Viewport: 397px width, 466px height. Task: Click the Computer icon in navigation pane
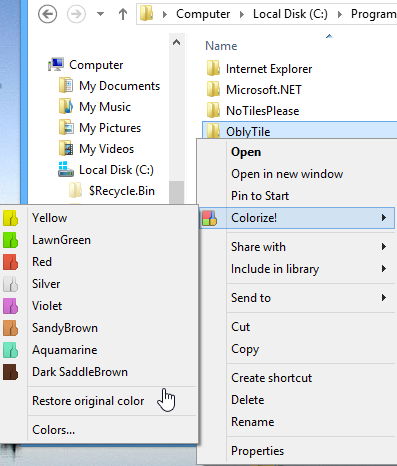56,65
